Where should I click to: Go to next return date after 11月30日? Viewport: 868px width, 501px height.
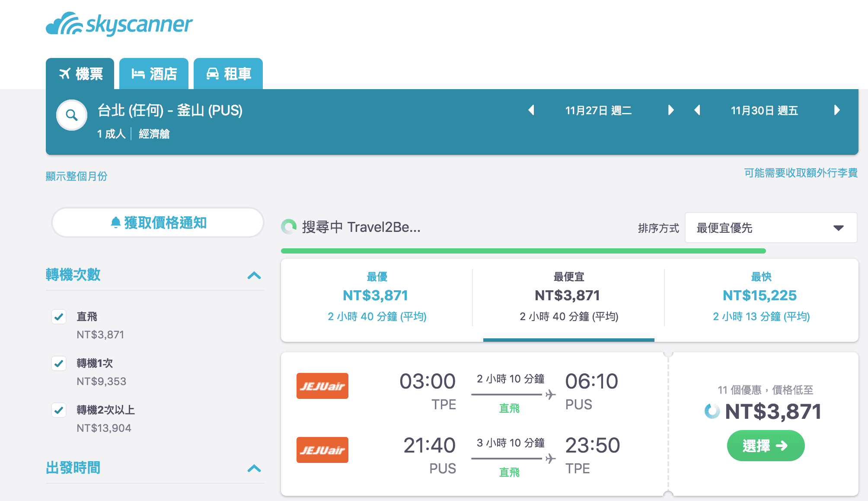837,110
